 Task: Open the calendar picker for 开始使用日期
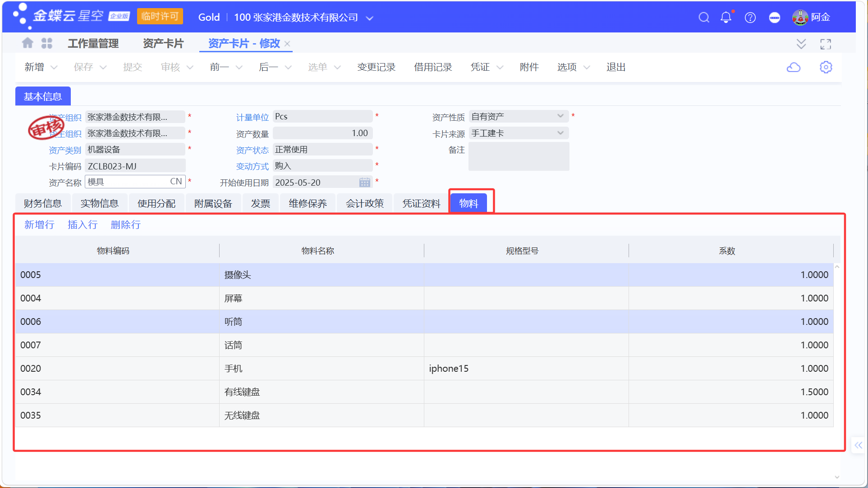tap(365, 182)
